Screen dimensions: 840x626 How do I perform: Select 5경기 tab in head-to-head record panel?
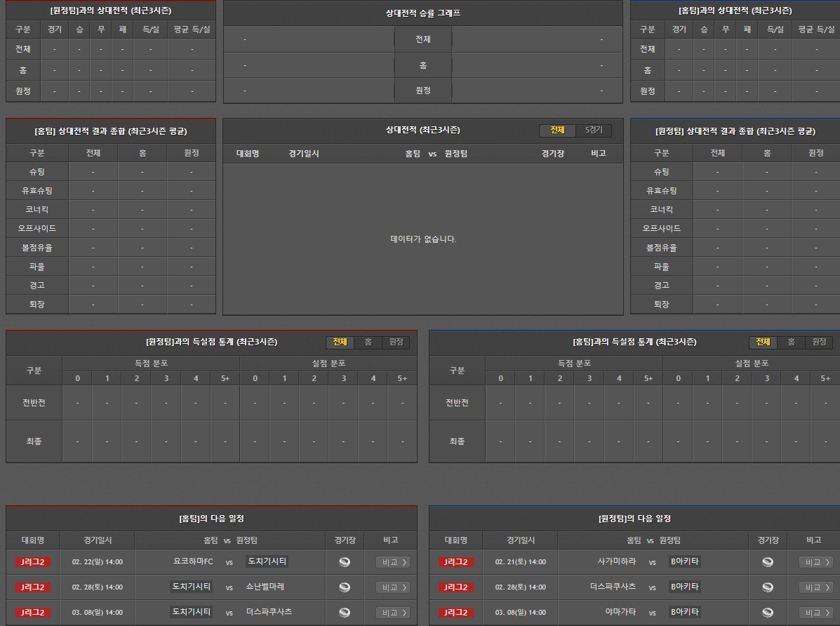pos(594,131)
